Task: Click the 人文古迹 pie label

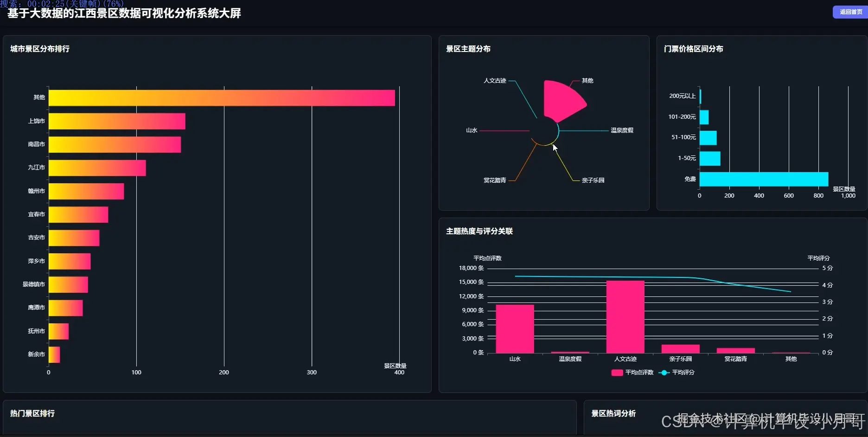Action: point(495,81)
